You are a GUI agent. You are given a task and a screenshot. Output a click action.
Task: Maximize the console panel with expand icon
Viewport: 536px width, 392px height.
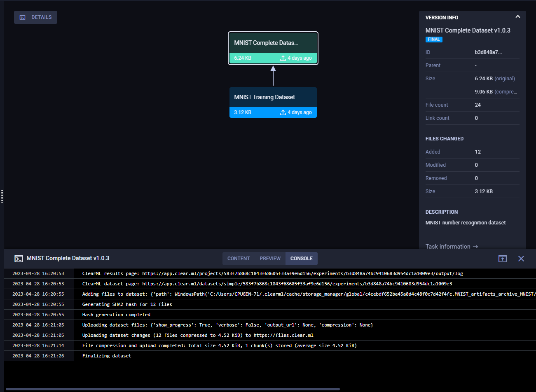[503, 259]
